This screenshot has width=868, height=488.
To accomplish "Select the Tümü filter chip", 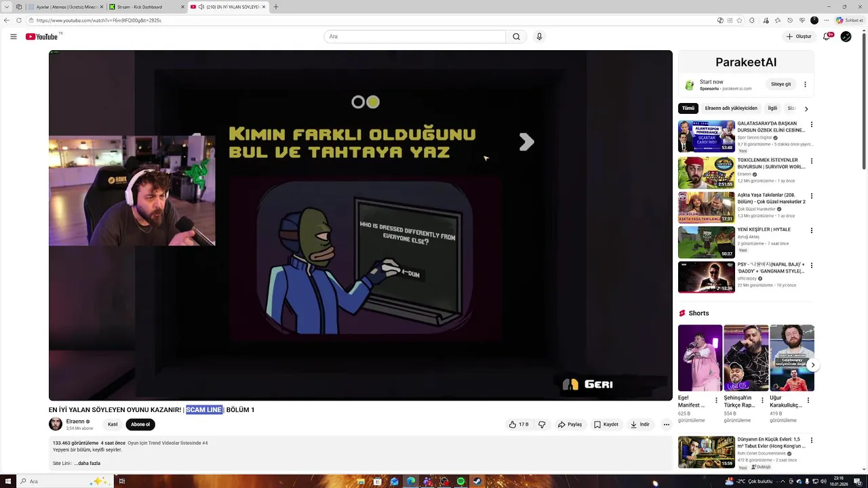I will [688, 108].
